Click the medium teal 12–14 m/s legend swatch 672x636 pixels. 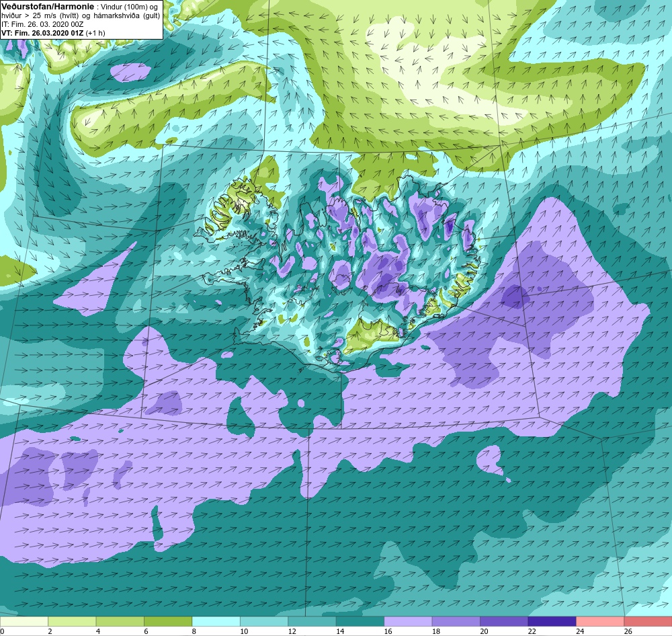pyautogui.click(x=312, y=621)
